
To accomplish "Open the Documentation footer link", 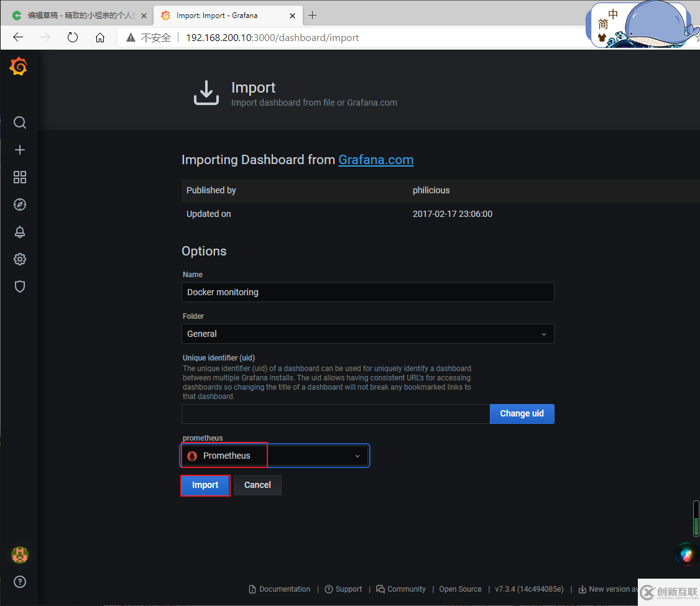I will tap(280, 589).
